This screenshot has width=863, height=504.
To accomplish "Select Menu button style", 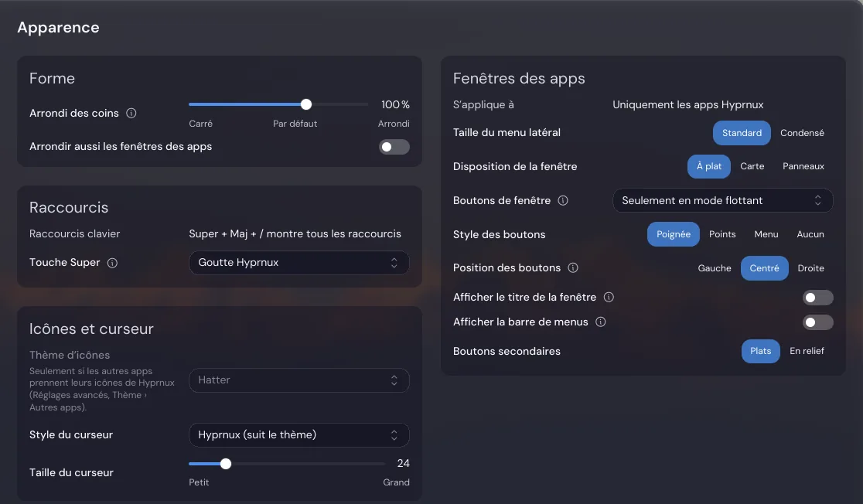I will pos(766,234).
